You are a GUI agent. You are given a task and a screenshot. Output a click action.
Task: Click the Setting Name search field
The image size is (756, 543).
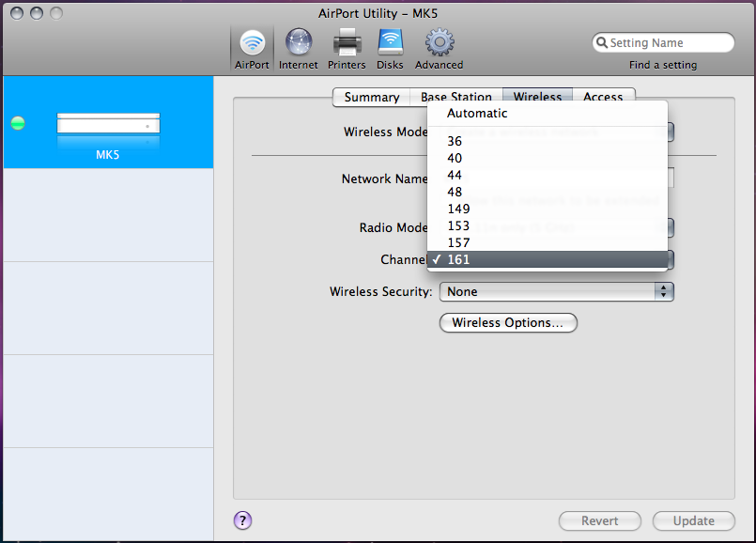coord(663,42)
